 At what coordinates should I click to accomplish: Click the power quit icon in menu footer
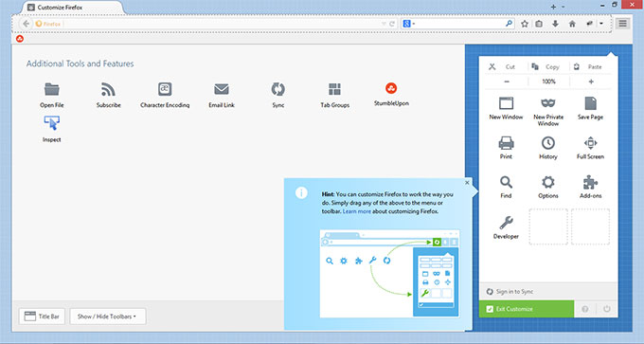click(607, 309)
